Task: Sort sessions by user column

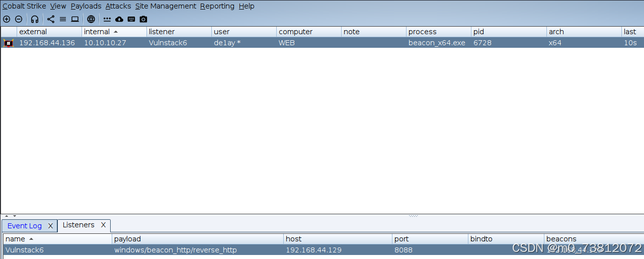Action: [x=244, y=32]
